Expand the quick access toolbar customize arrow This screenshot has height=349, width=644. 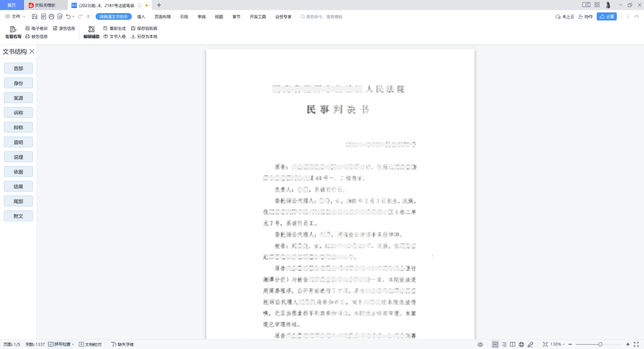(x=88, y=17)
